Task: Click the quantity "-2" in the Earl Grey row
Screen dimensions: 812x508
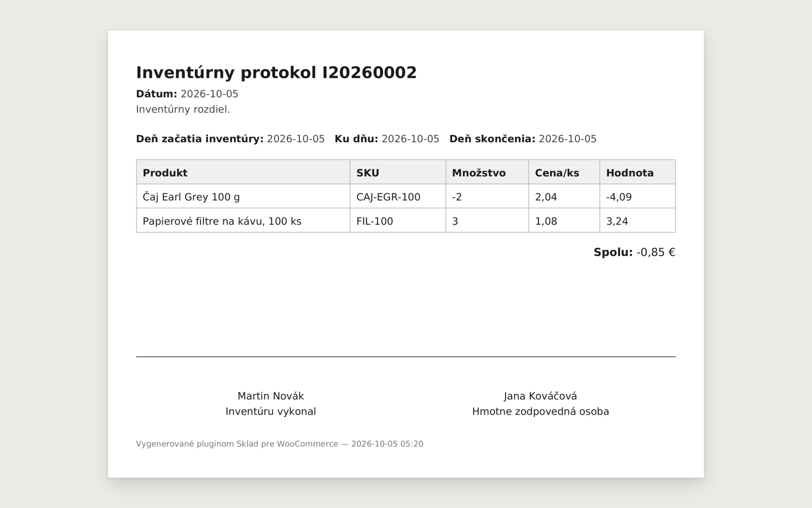Action: [457, 197]
